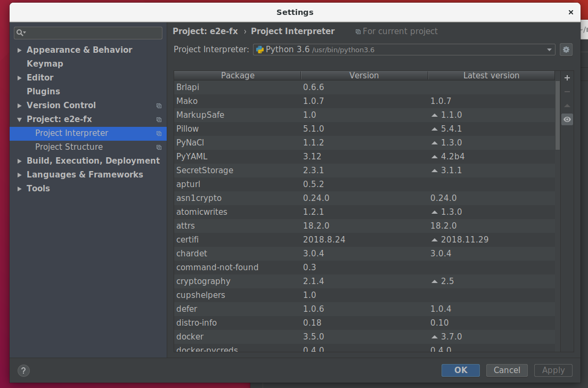Select the cryptography package row
Screen dimensions: 588x388
pos(364,281)
